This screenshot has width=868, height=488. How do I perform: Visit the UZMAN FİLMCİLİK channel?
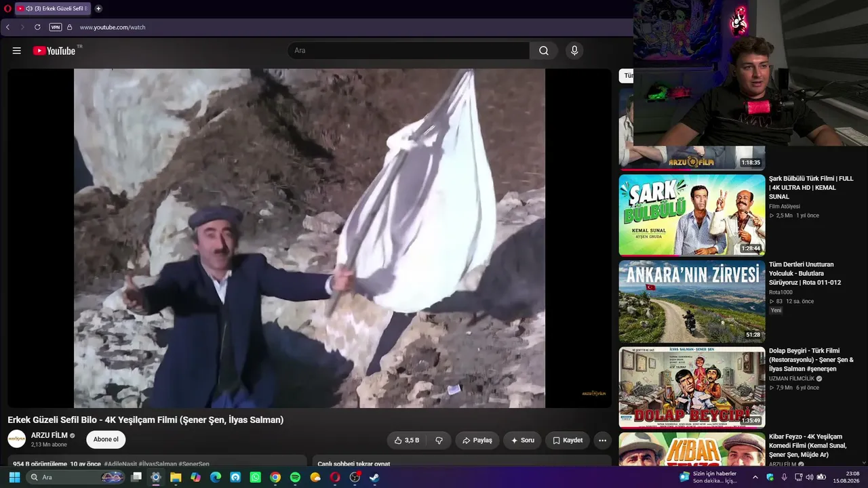[x=792, y=378]
